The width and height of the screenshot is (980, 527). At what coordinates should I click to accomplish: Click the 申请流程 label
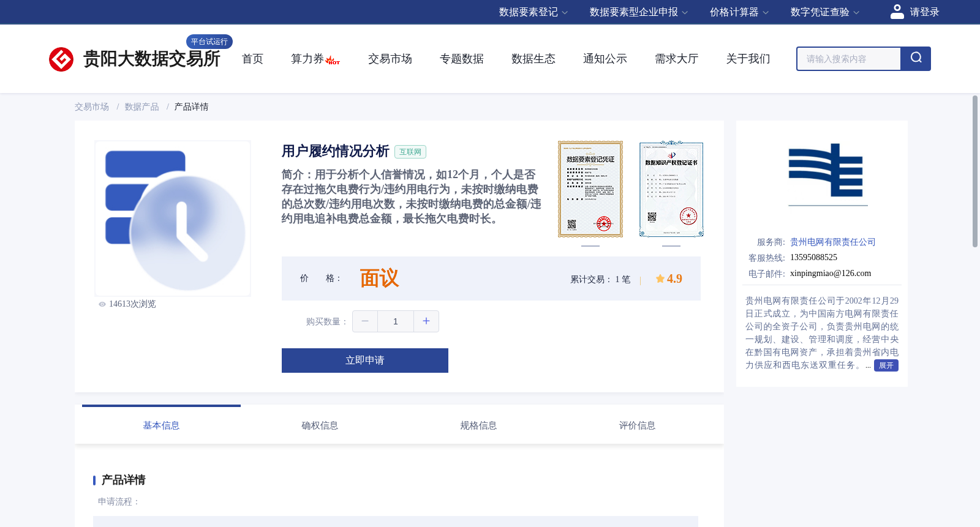coord(119,502)
